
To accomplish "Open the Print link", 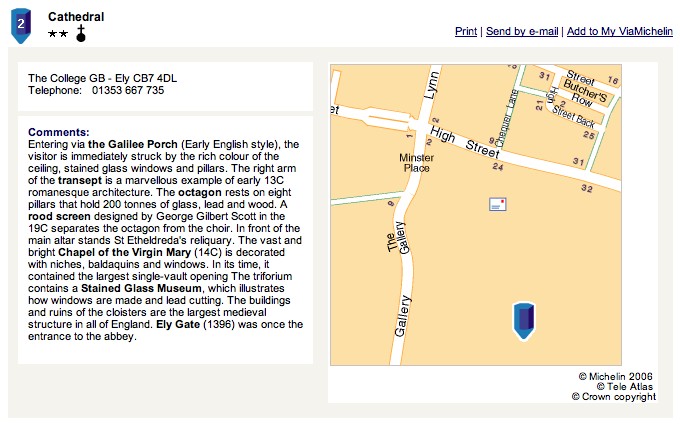I will 466,31.
